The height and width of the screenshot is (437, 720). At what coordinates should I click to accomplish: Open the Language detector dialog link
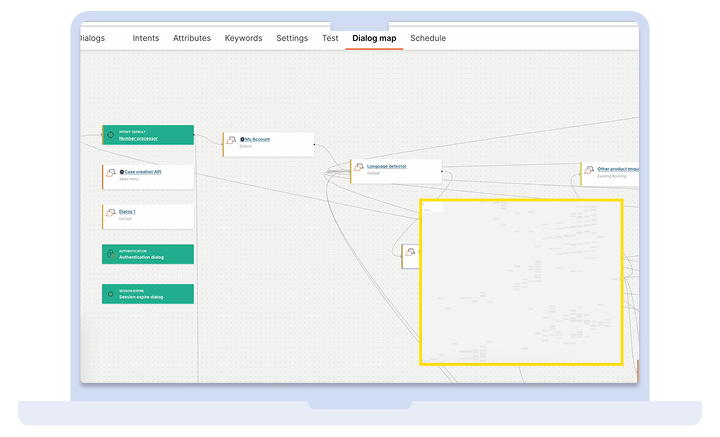[x=386, y=166]
